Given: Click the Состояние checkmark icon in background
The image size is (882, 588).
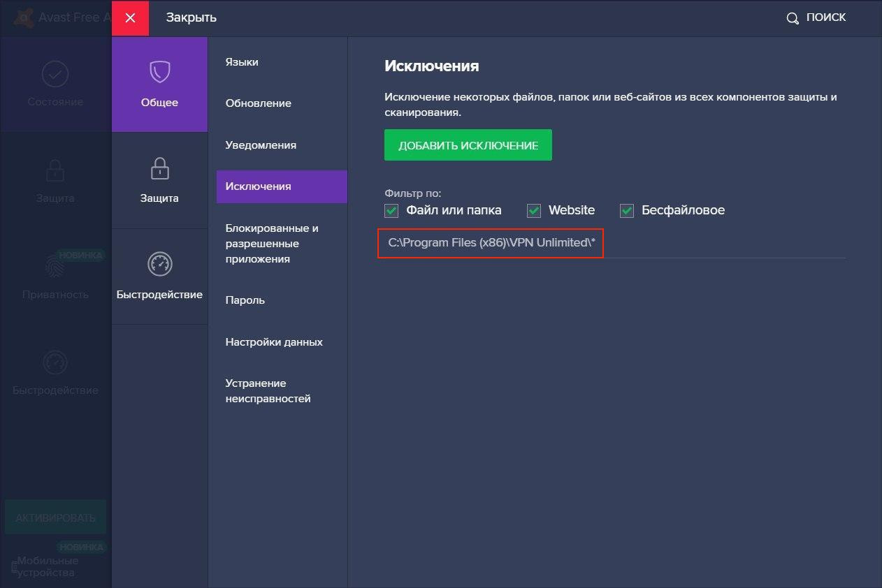Looking at the screenshot, I should (x=55, y=73).
